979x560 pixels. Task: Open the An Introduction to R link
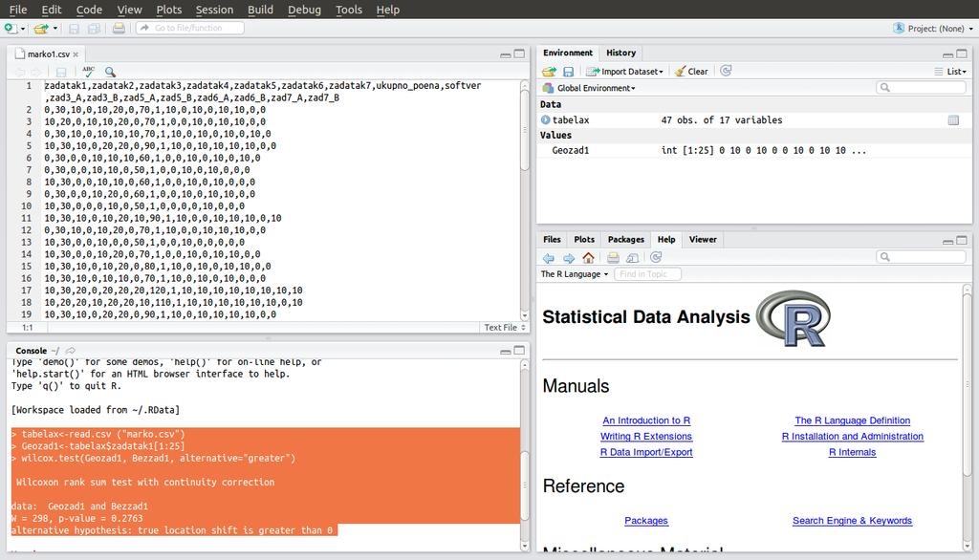tap(646, 420)
